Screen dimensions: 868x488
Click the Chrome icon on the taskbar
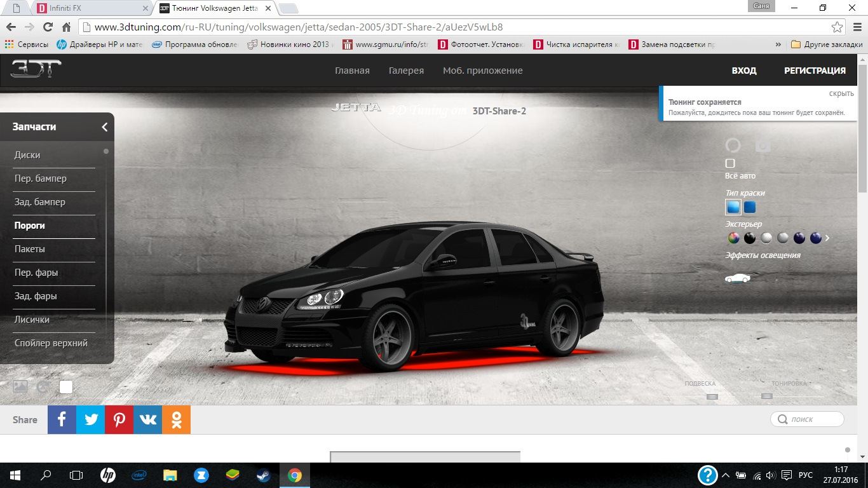[x=294, y=475]
